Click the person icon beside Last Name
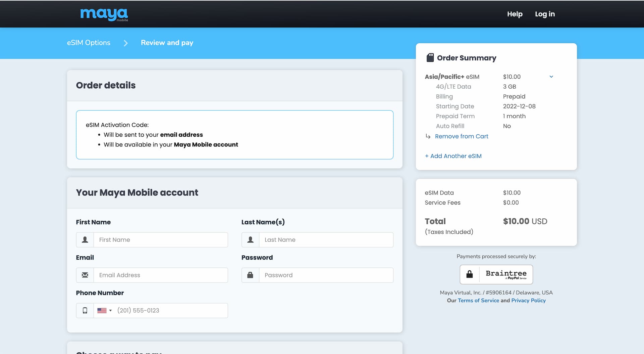644x354 pixels. coord(250,240)
